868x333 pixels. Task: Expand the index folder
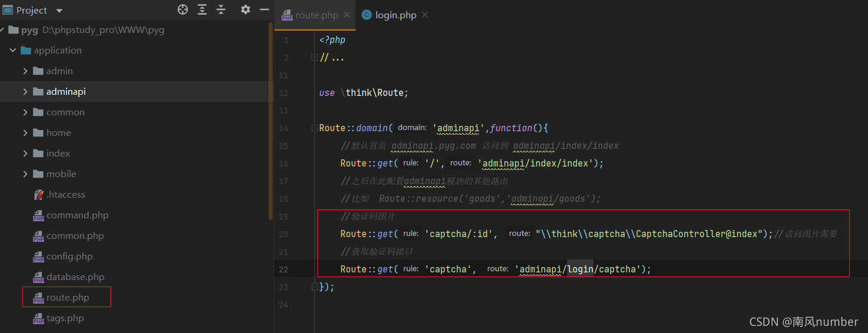pos(25,154)
